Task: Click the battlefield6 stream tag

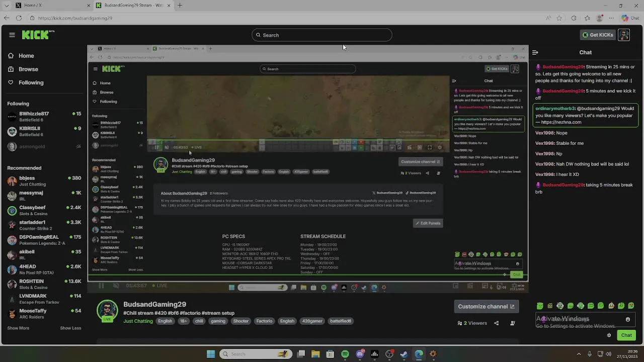Action: (341, 321)
